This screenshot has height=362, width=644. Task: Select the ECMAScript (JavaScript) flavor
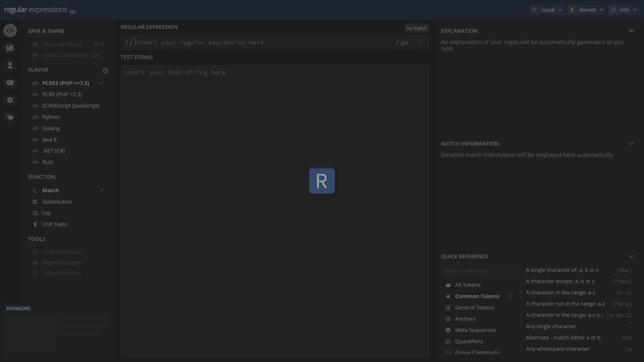tap(71, 106)
